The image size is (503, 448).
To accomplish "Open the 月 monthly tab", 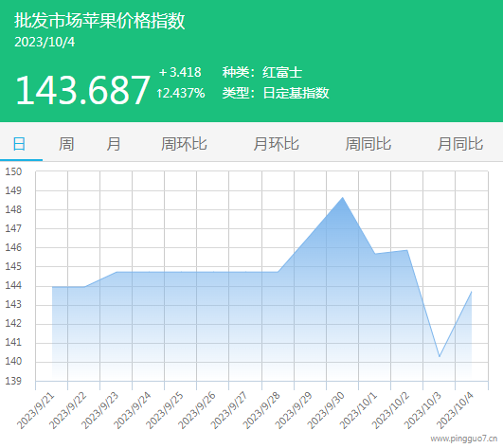I will coord(114,144).
